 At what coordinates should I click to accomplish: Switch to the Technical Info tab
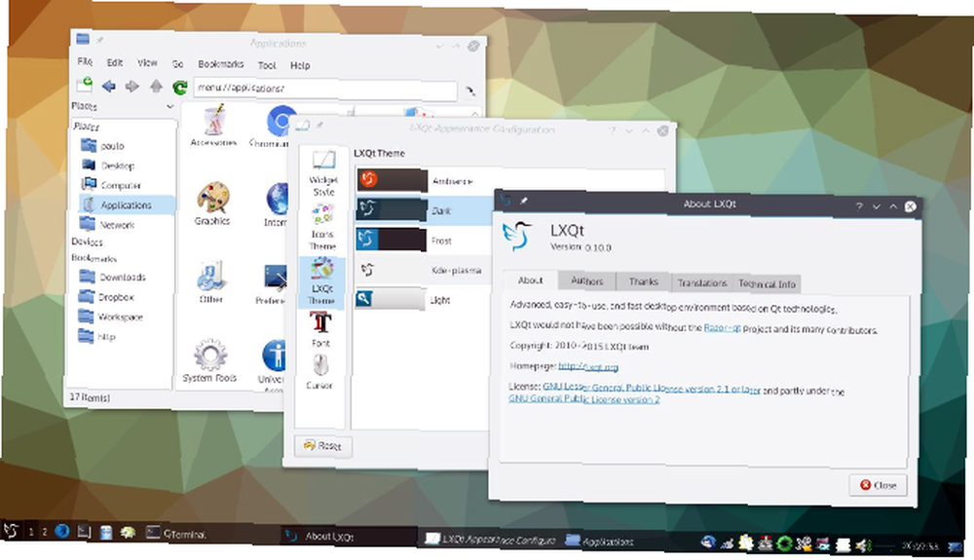pyautogui.click(x=768, y=283)
